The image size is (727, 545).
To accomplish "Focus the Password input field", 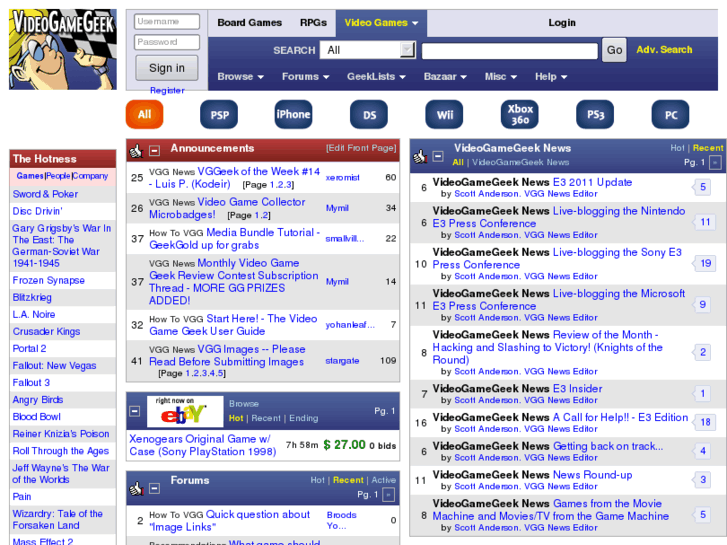I will (167, 42).
